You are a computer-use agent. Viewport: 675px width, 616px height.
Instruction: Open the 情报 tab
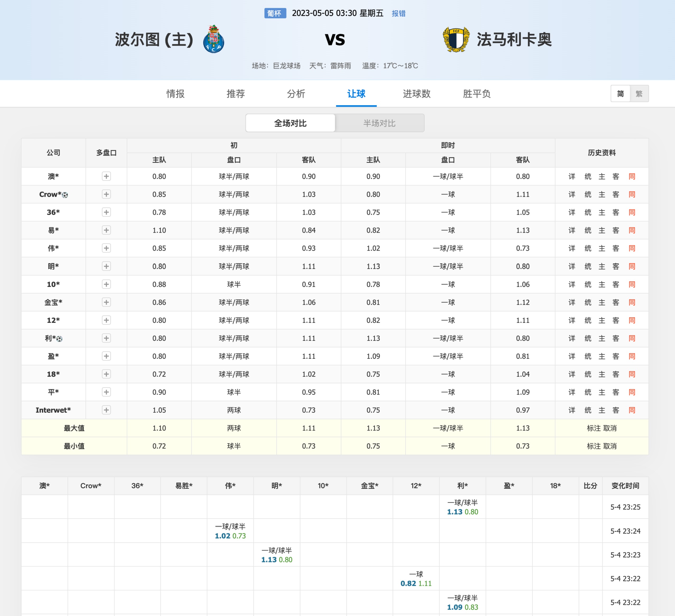175,94
